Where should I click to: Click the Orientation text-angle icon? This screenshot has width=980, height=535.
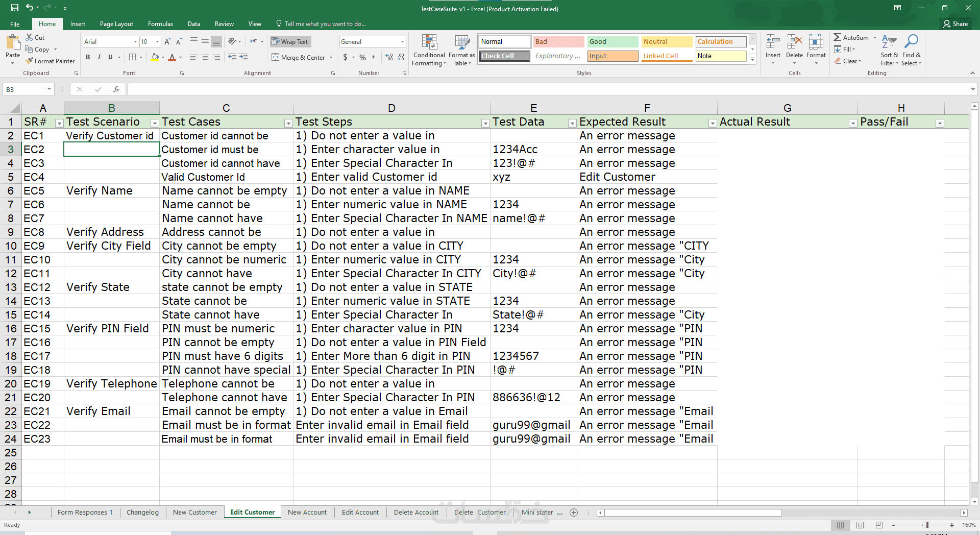coord(233,41)
